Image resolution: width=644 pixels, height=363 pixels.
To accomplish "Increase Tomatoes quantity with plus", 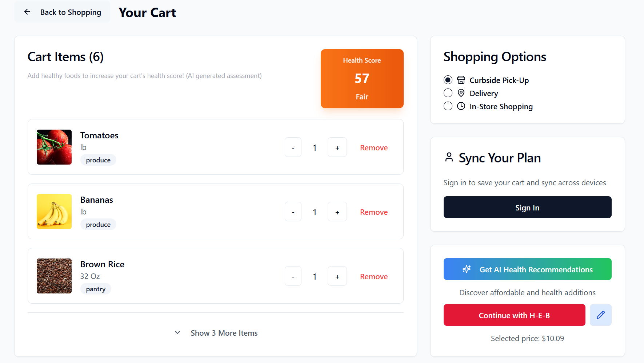I will click(337, 147).
